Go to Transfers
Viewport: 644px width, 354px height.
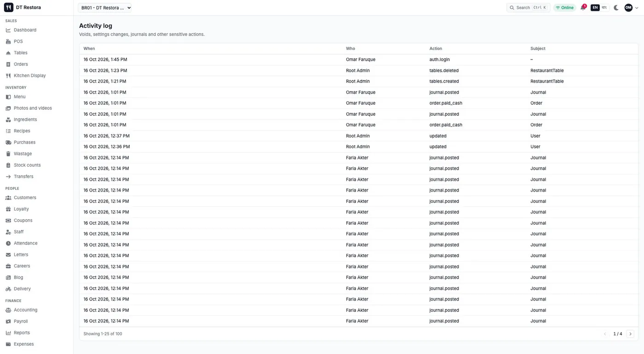click(x=23, y=177)
